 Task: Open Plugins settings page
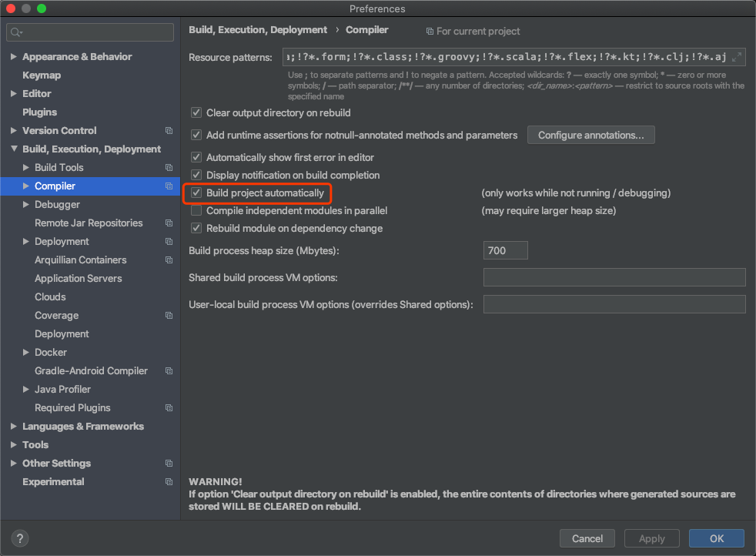click(39, 112)
